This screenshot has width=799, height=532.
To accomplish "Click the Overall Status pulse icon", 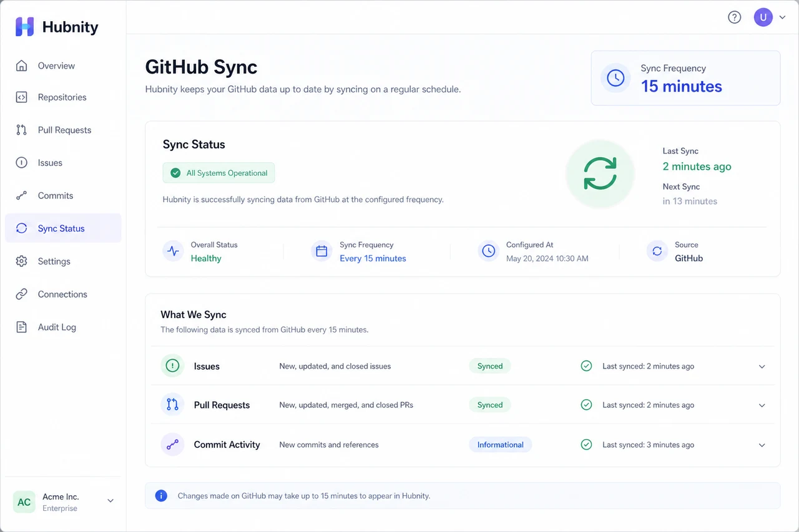I will click(x=174, y=251).
